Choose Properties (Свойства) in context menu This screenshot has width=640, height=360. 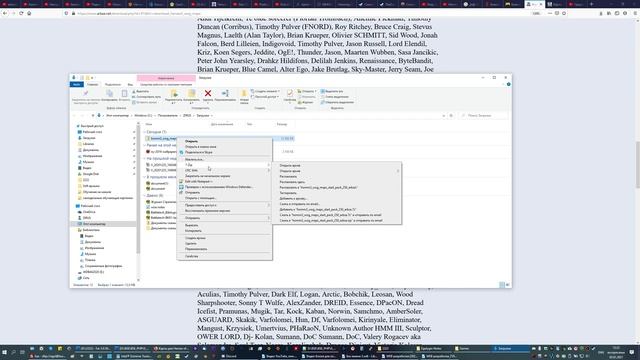[x=224, y=256]
